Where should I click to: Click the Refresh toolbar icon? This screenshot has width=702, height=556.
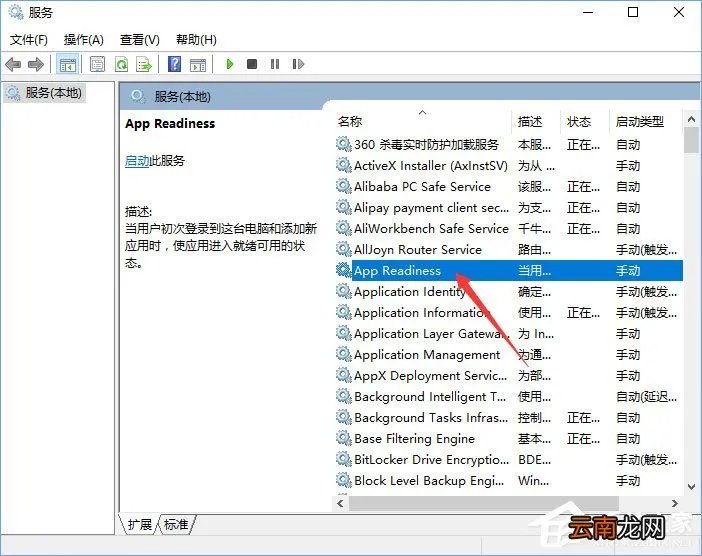pos(121,64)
